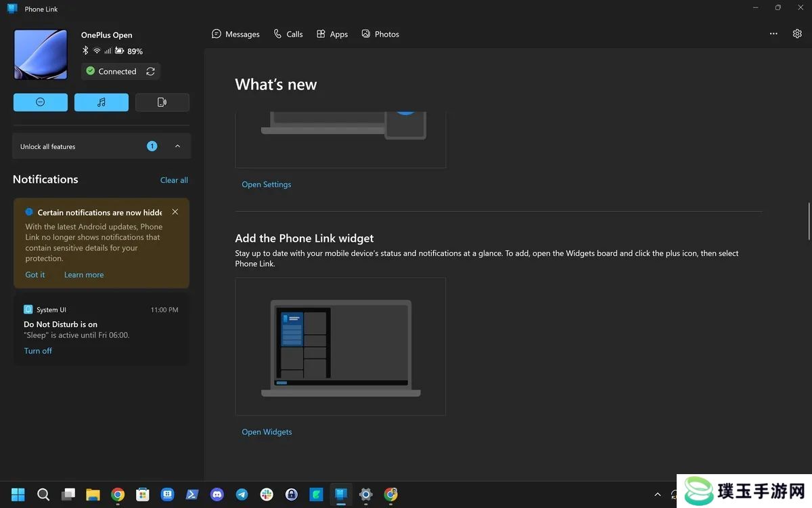Screen dimensions: 812x508
Task: Open the three-dot more options menu
Action: coord(773,34)
